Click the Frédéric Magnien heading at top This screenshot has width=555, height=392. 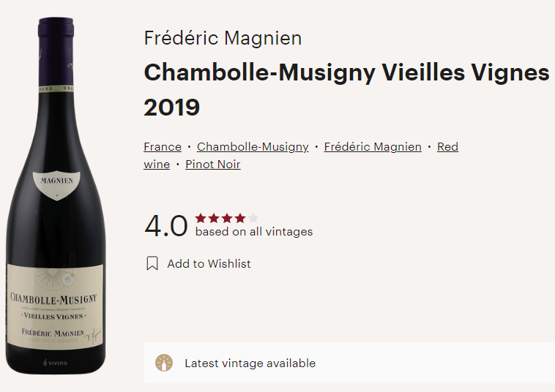(x=223, y=38)
